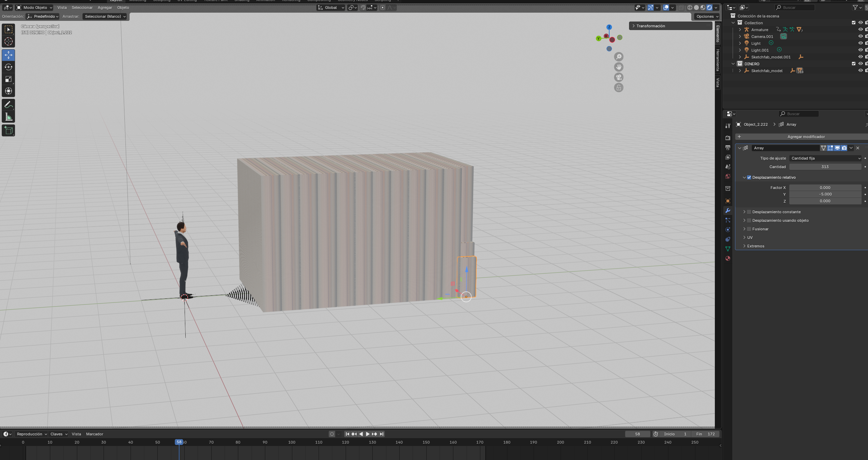This screenshot has height=460, width=868.
Task: Open the Tipo de ajuste dropdown
Action: click(825, 158)
